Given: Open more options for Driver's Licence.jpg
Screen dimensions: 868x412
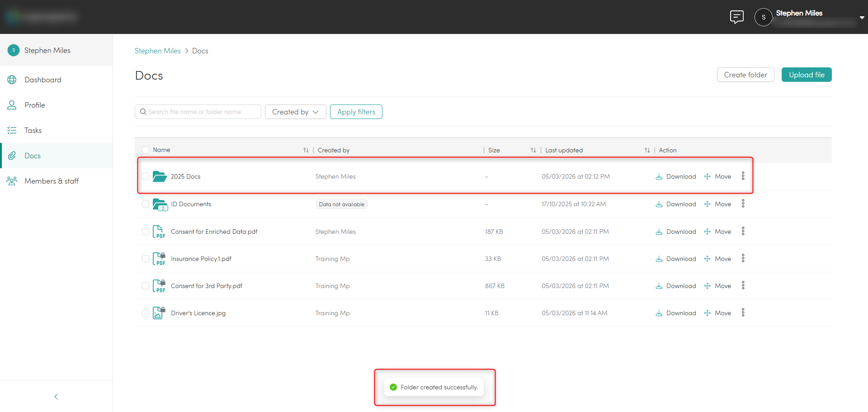Looking at the screenshot, I should [743, 313].
